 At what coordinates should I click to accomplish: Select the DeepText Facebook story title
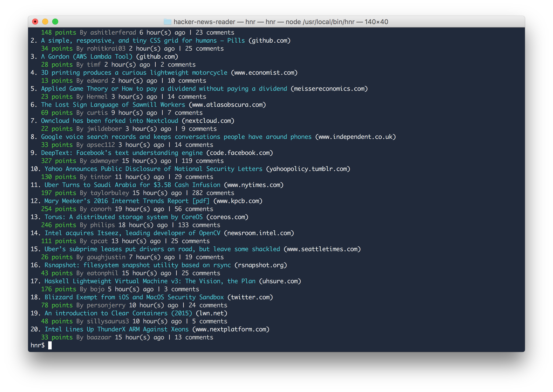click(122, 153)
